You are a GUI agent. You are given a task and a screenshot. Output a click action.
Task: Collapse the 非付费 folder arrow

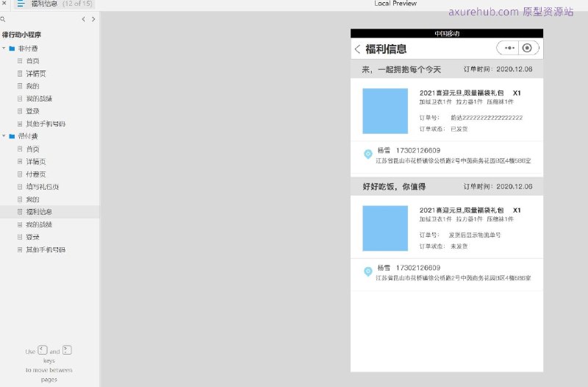pos(4,48)
